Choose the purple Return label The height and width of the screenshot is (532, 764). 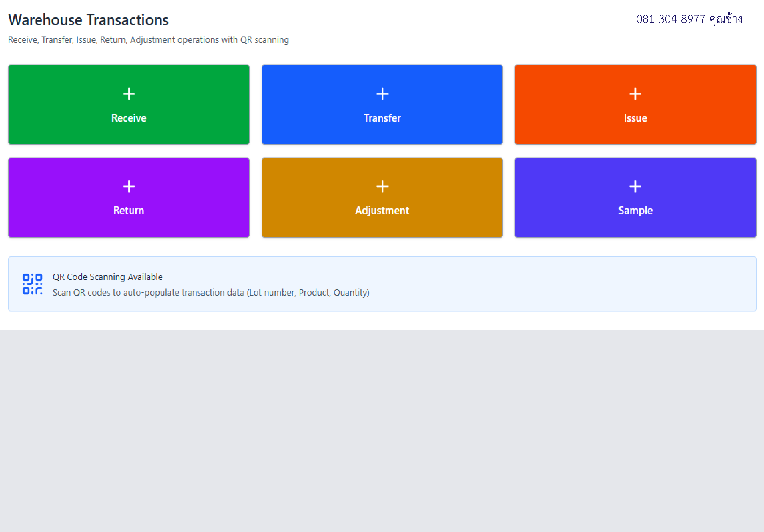[x=129, y=211]
